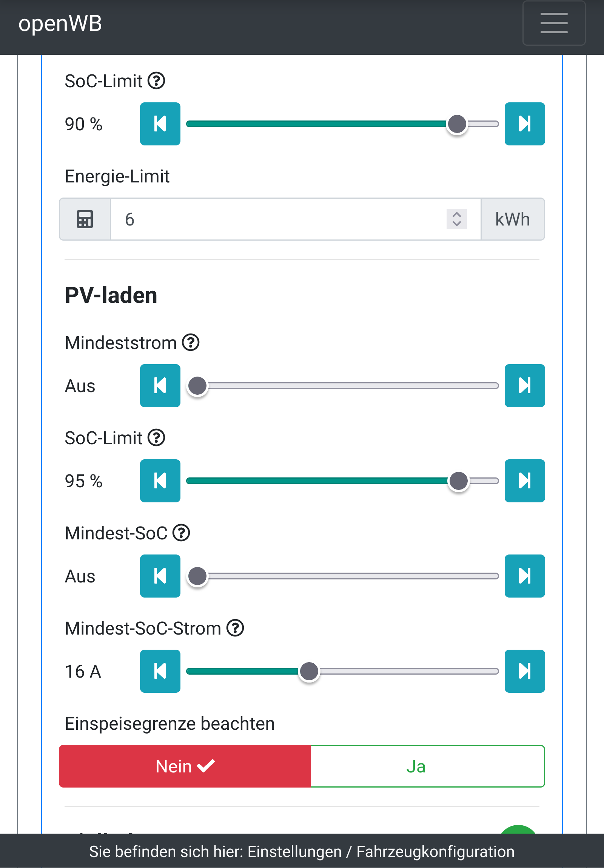The height and width of the screenshot is (868, 604).
Task: Show help for Mindeststrom
Action: (x=191, y=343)
